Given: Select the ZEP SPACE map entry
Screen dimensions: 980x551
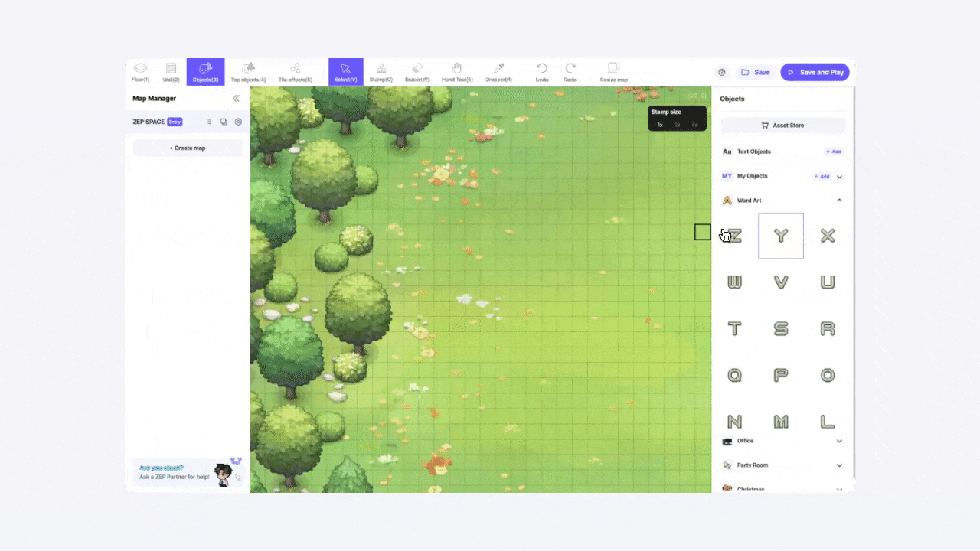Looking at the screenshot, I should tap(188, 122).
